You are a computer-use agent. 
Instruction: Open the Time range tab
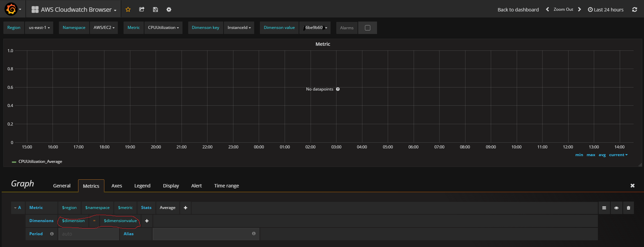[x=227, y=186]
